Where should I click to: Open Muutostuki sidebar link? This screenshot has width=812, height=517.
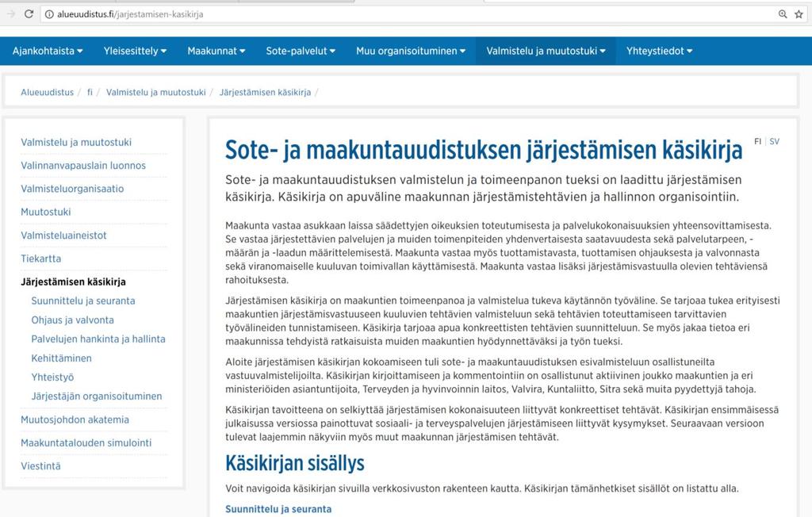pyautogui.click(x=45, y=212)
